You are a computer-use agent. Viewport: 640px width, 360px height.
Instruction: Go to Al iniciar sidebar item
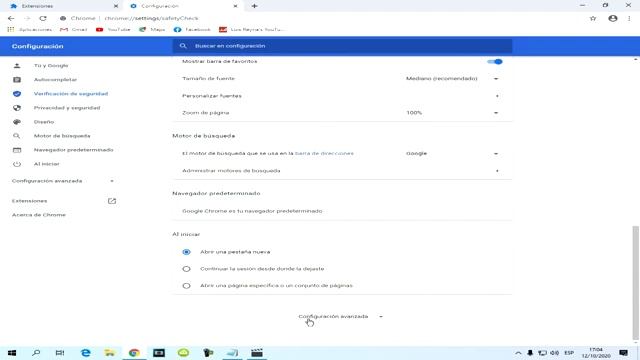[x=47, y=164]
